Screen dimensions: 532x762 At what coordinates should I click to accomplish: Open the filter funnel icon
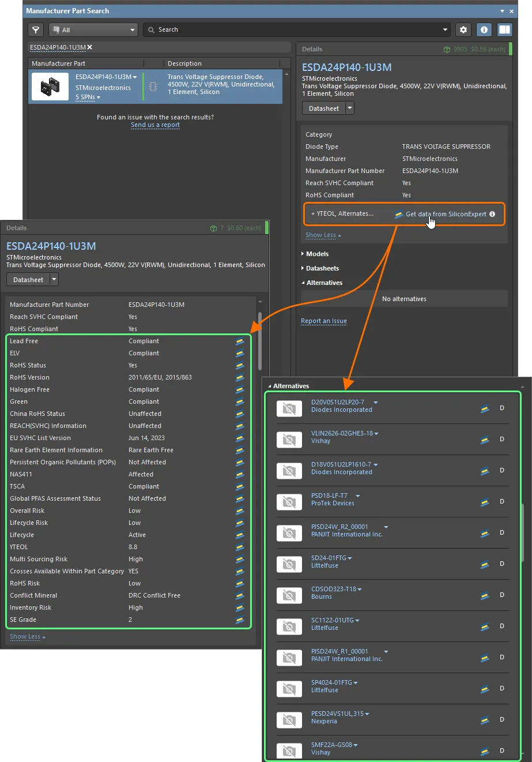(x=36, y=29)
